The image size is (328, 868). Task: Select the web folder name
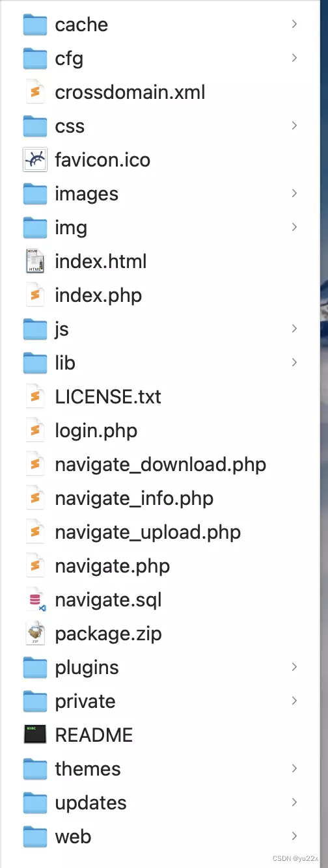(x=74, y=837)
